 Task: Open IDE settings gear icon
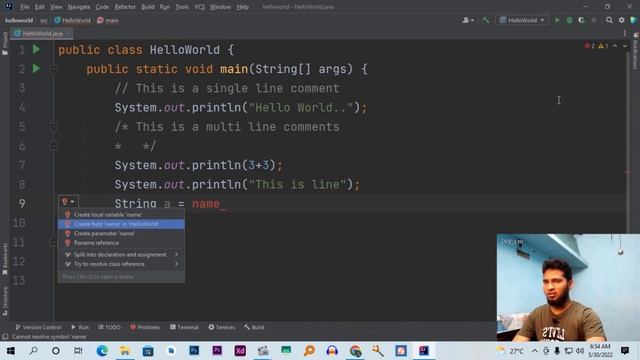tap(621, 20)
